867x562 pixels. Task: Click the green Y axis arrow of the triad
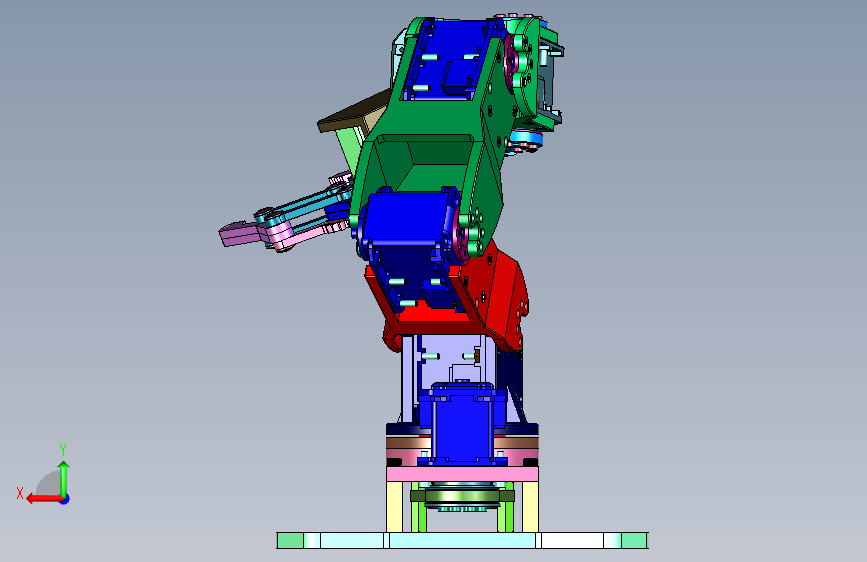pyautogui.click(x=64, y=478)
